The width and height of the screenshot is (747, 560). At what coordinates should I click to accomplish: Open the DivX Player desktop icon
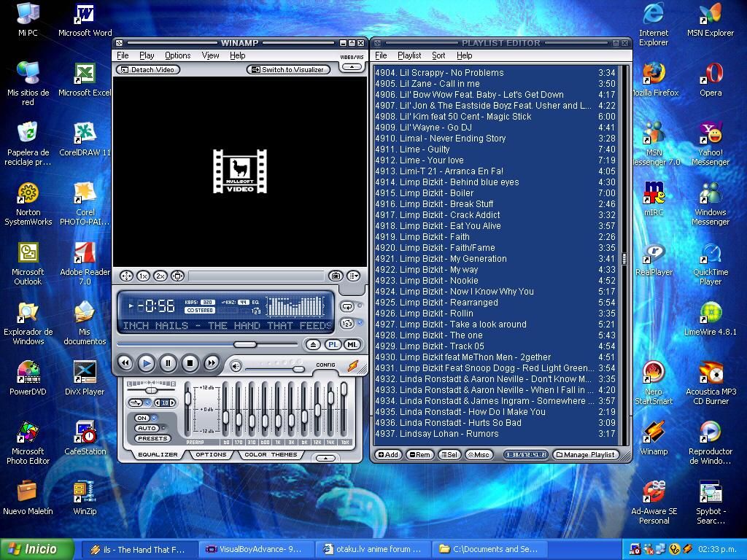coord(85,378)
